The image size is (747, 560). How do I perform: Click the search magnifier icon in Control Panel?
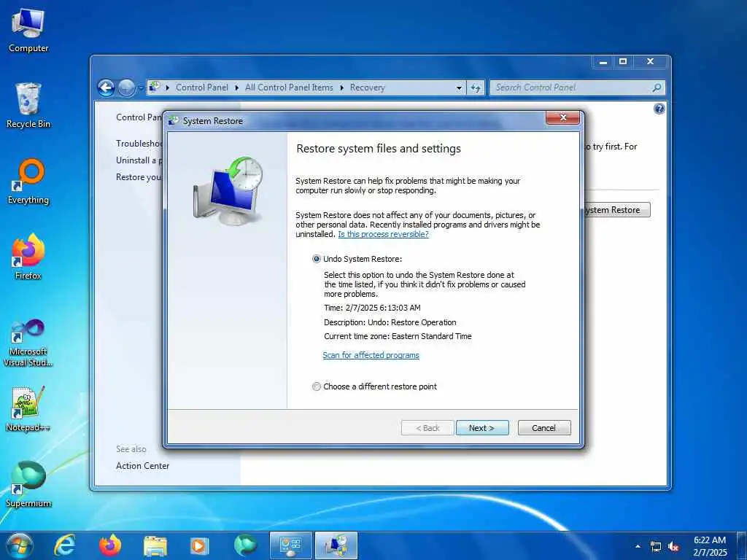click(657, 87)
